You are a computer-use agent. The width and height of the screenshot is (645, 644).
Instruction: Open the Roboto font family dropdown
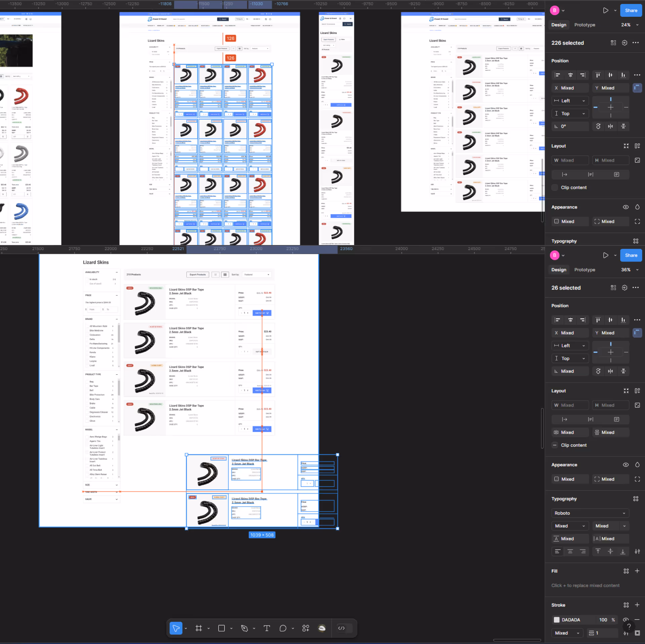590,513
